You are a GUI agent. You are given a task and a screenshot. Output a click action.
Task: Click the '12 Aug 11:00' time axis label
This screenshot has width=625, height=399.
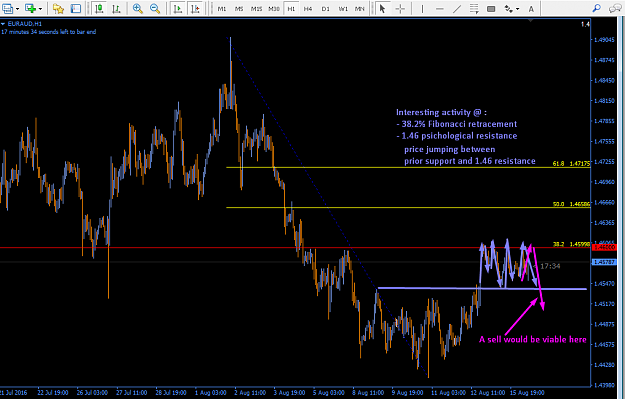(487, 393)
